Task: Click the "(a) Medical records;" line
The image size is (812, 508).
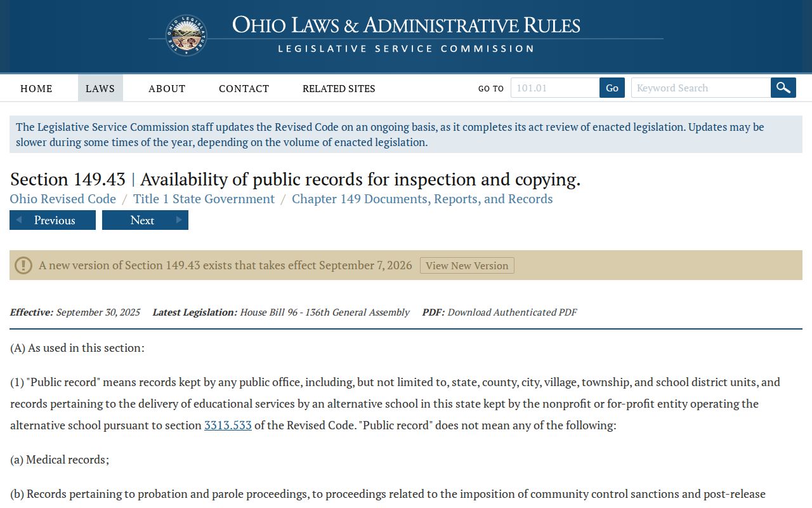Action: (x=60, y=460)
